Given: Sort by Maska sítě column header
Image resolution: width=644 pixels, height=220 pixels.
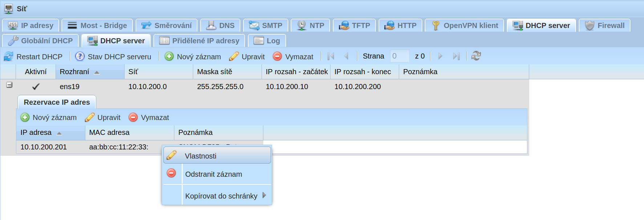Looking at the screenshot, I should 227,72.
